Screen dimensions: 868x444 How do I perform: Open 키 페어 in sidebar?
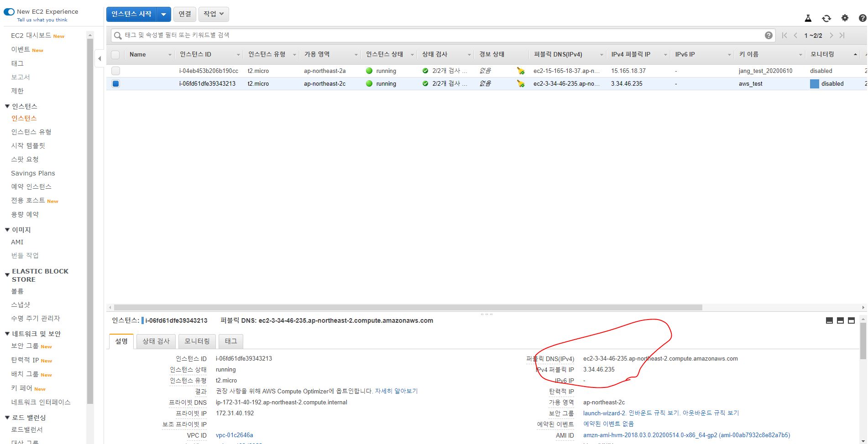click(x=21, y=388)
